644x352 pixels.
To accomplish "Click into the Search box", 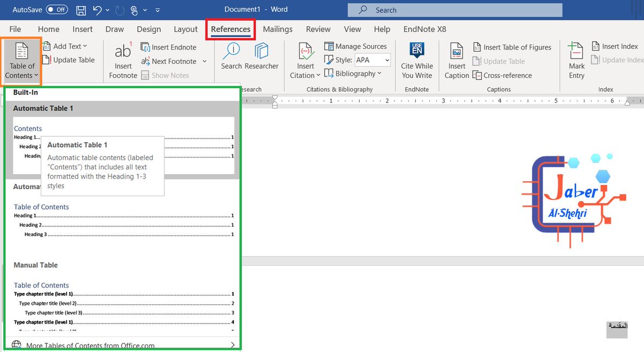I will 455,10.
